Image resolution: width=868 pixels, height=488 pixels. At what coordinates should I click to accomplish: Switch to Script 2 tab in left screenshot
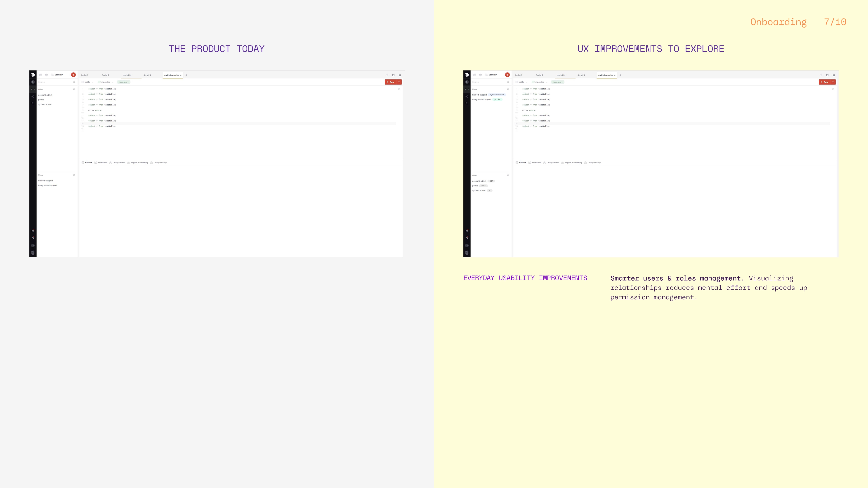coord(106,75)
